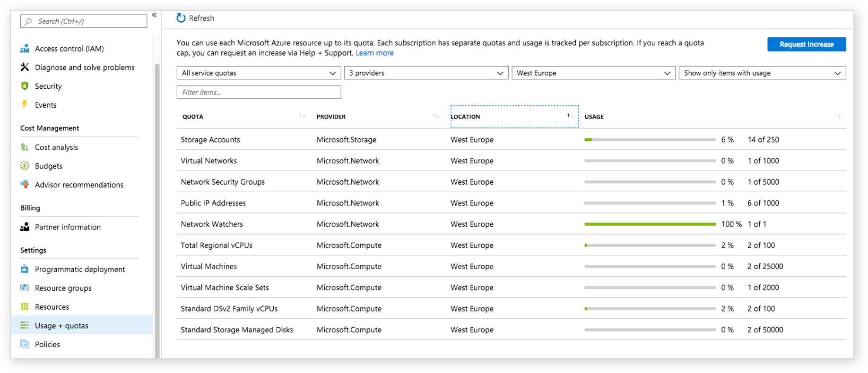The image size is (868, 373).
Task: Click the Storage Accounts usage bar
Action: coord(650,140)
